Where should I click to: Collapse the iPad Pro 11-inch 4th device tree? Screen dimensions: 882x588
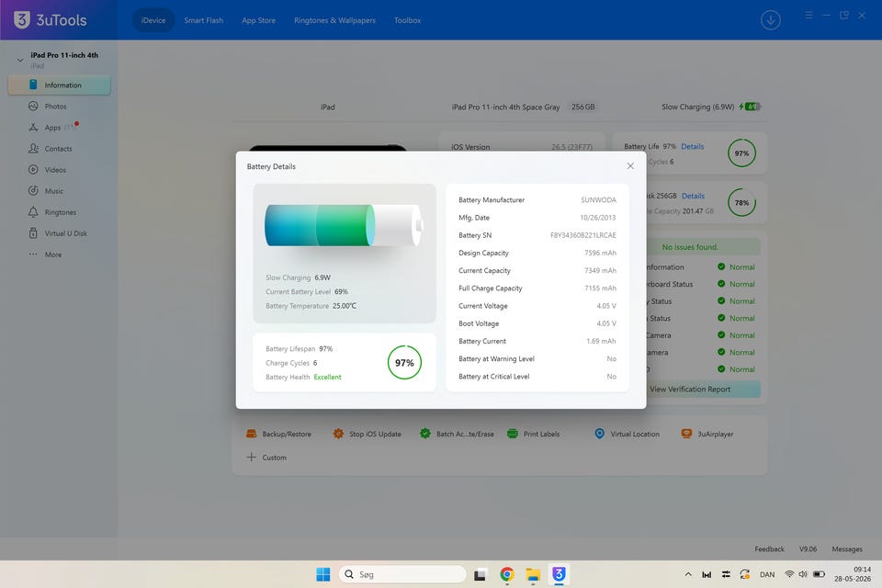pyautogui.click(x=19, y=60)
